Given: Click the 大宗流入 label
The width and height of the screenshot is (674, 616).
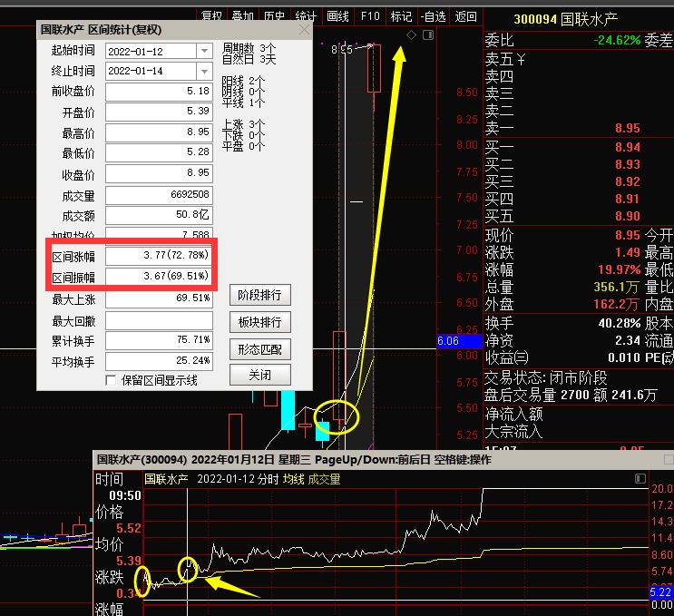Looking at the screenshot, I should pyautogui.click(x=513, y=431).
